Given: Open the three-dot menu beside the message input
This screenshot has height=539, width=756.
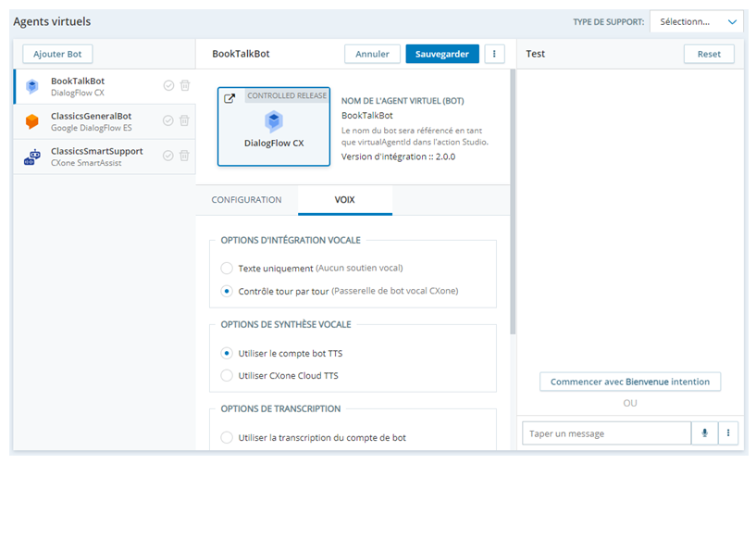Looking at the screenshot, I should point(727,432).
